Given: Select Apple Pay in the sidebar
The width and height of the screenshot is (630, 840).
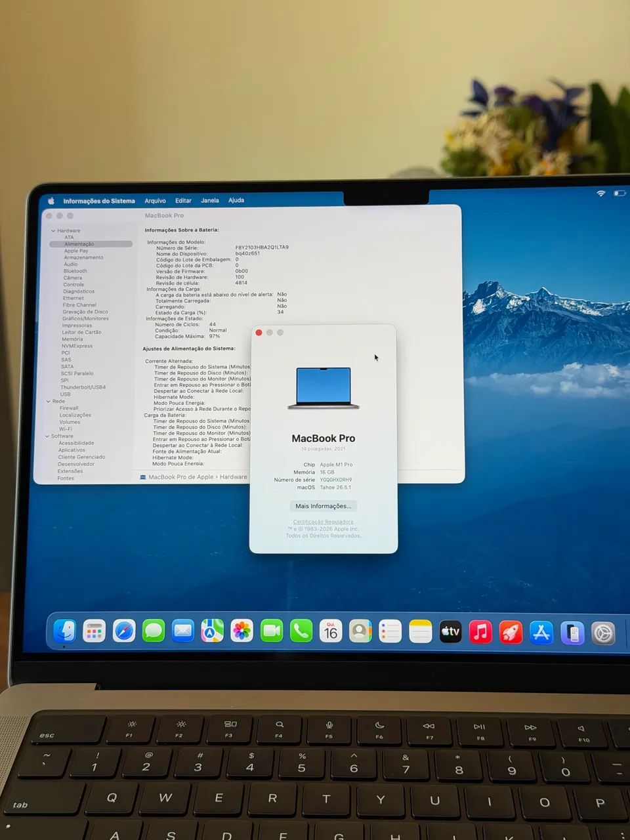Looking at the screenshot, I should click(x=76, y=251).
